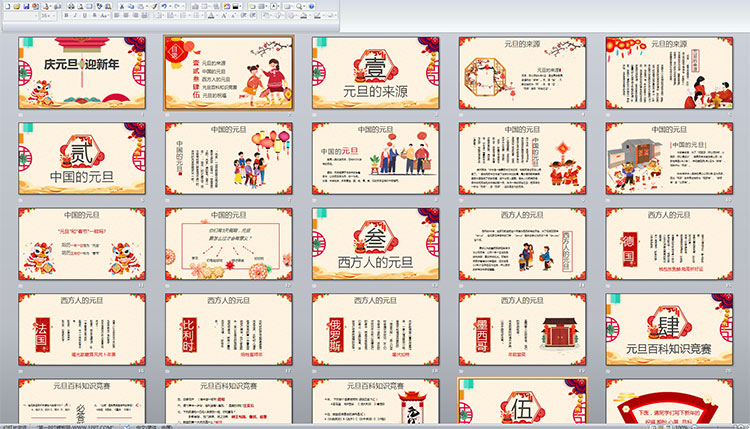
Task: Select slide with red-bordered question box
Action: tap(229, 244)
